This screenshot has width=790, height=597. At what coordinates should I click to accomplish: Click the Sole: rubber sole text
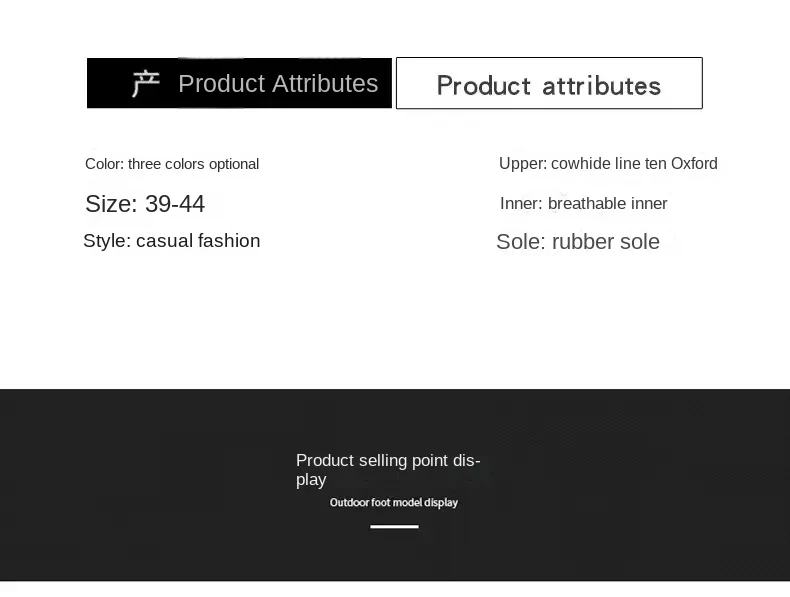click(x=578, y=242)
